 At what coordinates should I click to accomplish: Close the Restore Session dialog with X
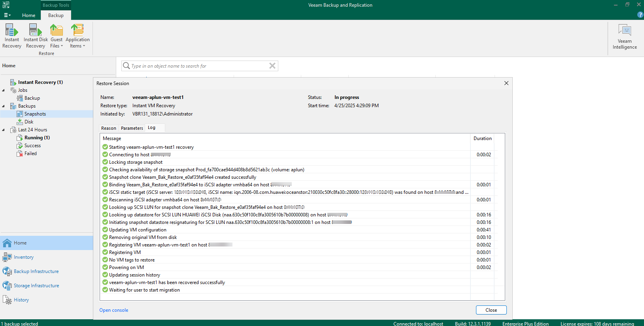click(506, 83)
